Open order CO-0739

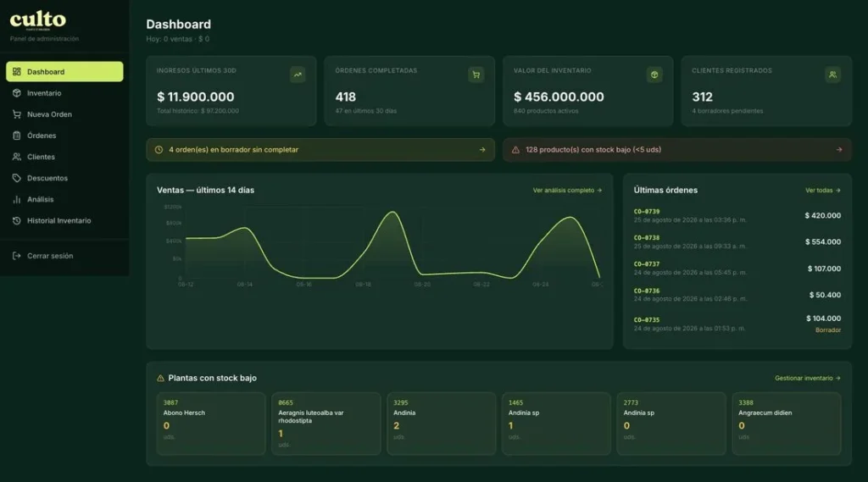(737, 216)
